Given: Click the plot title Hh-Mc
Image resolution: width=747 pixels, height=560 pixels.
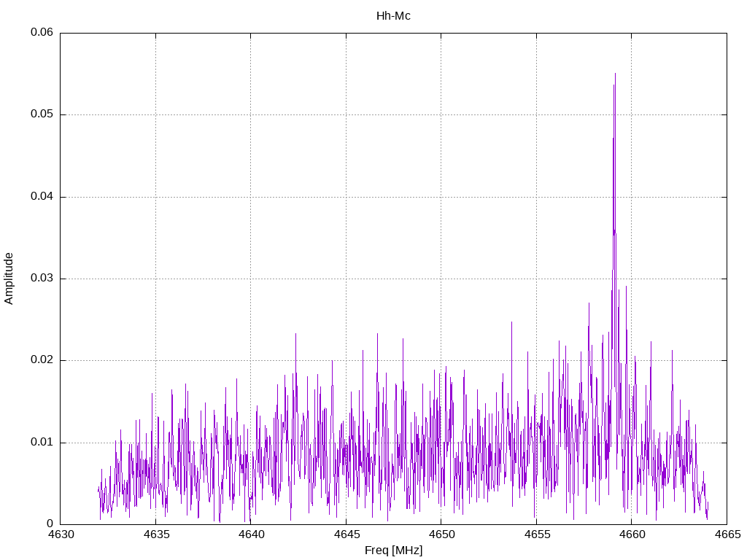Looking at the screenshot, I should [x=393, y=15].
